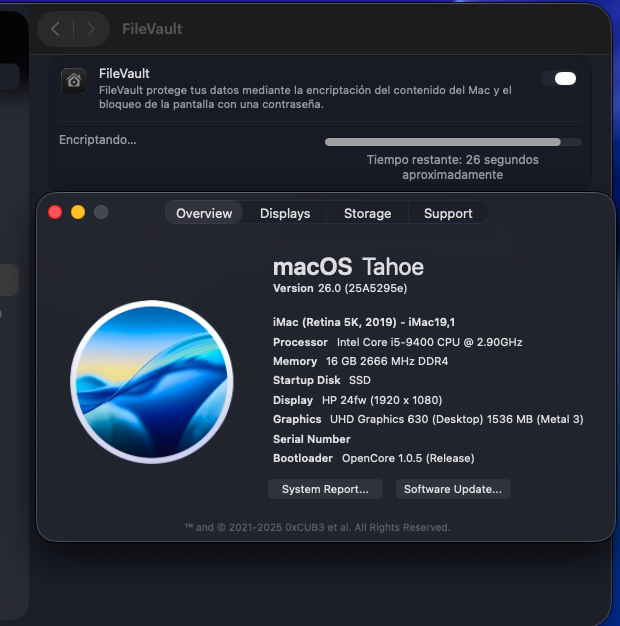Screen dimensions: 620x626
Task: Click the '16 GB 2666 MHz DDR4' value
Action: 387,361
